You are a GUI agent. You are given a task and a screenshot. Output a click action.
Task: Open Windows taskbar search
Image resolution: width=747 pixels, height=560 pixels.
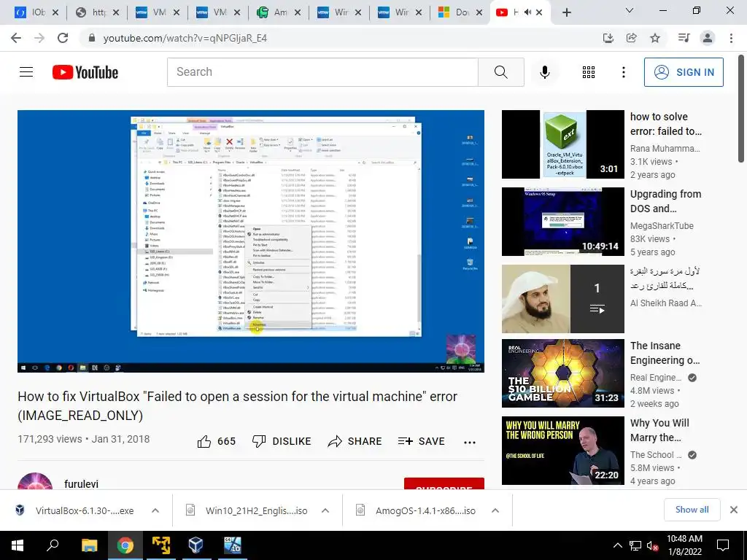(53, 545)
